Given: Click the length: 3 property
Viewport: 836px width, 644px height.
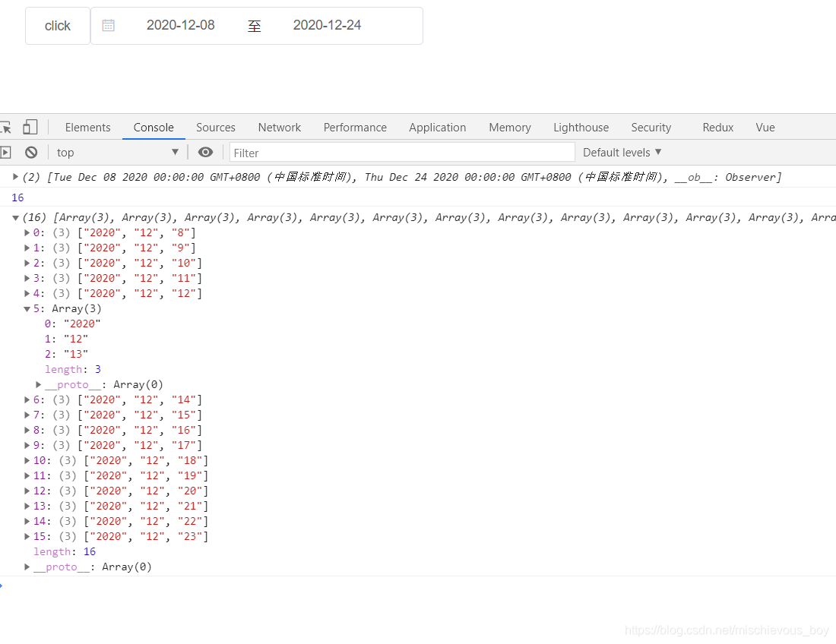Looking at the screenshot, I should pyautogui.click(x=73, y=369).
